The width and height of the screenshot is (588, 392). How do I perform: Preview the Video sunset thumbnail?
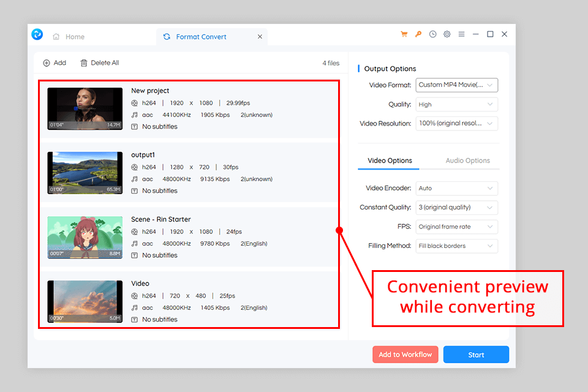tap(85, 301)
